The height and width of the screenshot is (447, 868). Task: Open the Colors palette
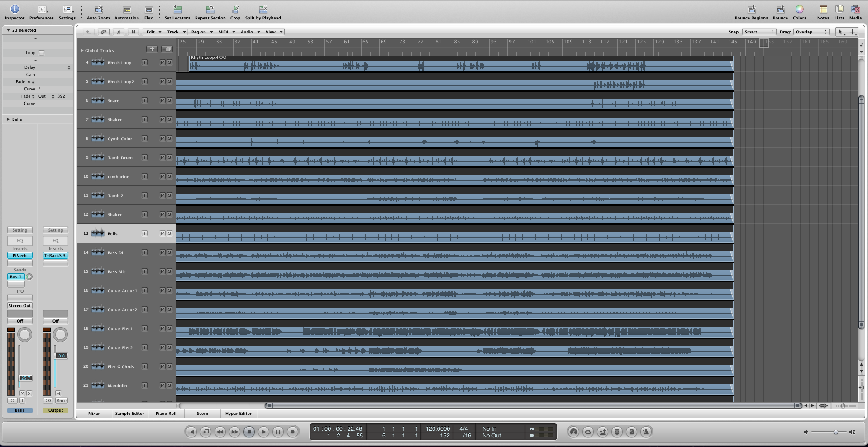[799, 12]
